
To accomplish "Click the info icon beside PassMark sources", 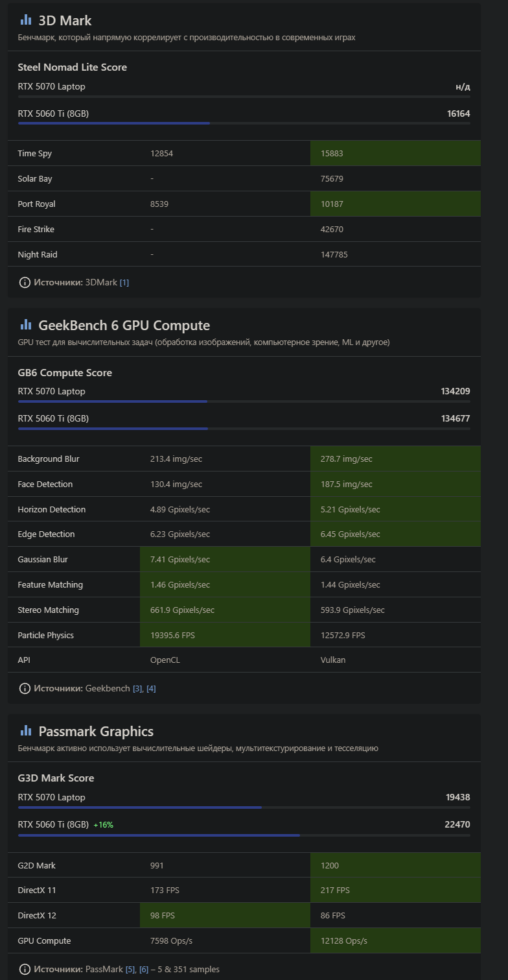I will click(25, 969).
